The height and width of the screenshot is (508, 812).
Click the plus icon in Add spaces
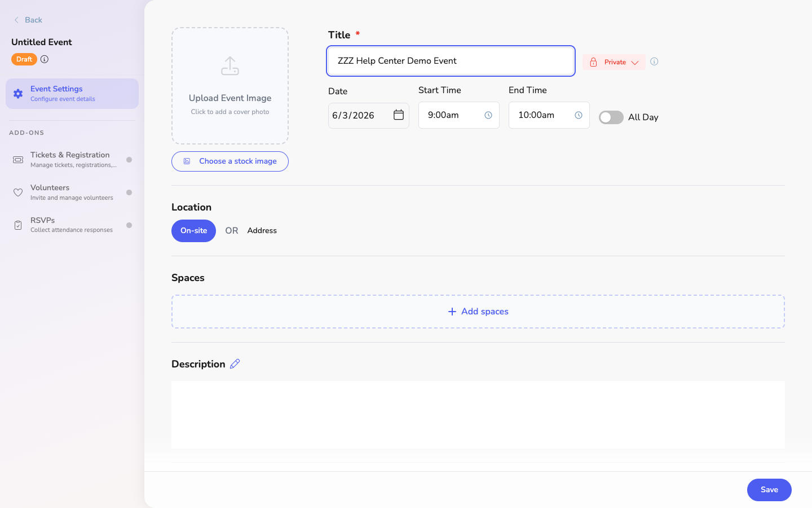(x=452, y=312)
